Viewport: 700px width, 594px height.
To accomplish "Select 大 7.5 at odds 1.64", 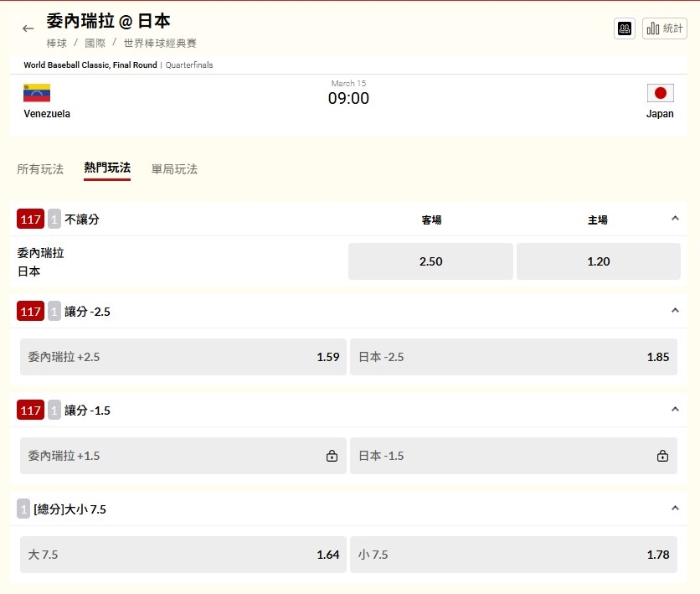I will coord(183,555).
